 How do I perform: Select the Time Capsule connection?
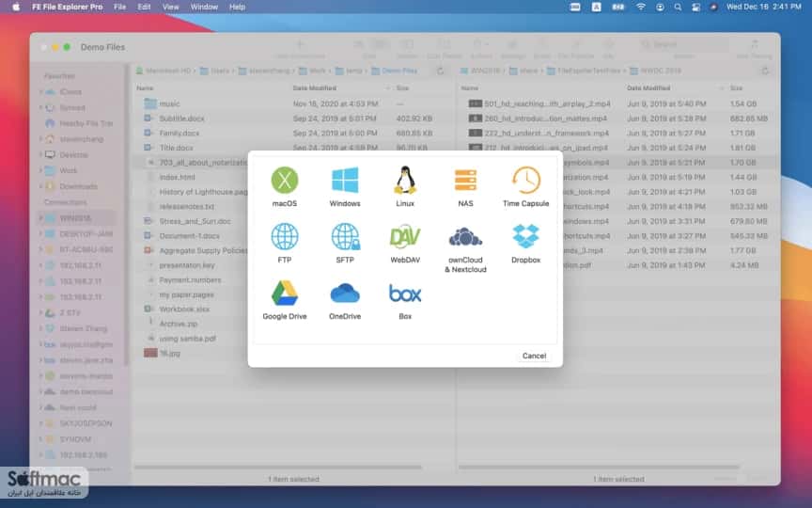point(525,186)
